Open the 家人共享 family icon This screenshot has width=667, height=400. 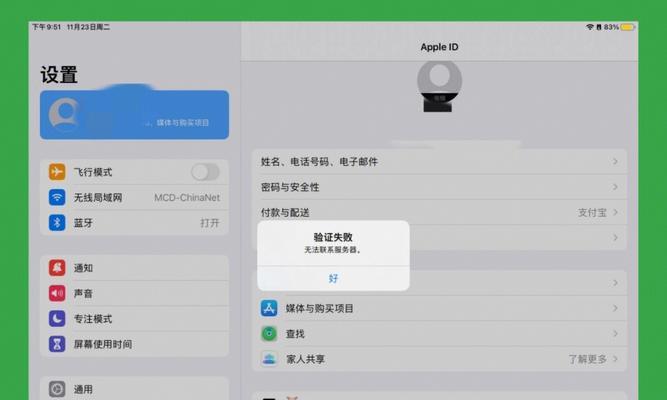click(x=269, y=359)
